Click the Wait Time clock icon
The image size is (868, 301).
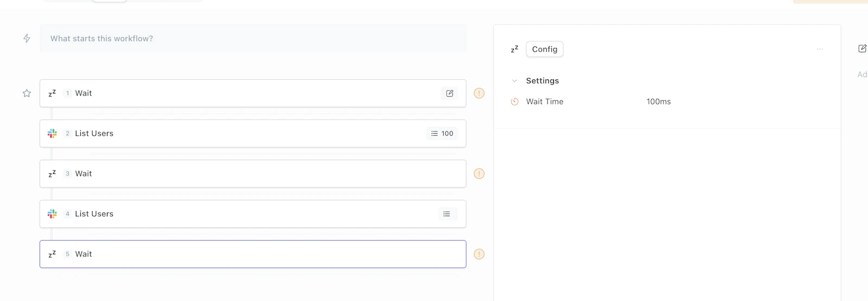click(x=515, y=102)
